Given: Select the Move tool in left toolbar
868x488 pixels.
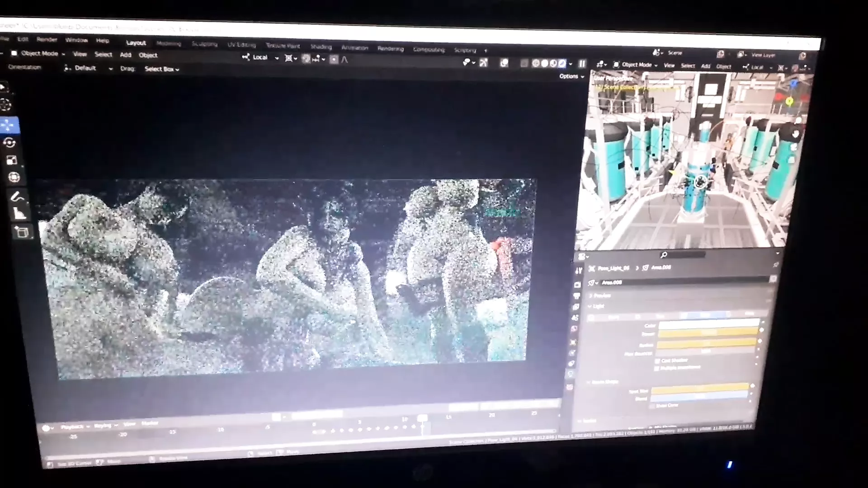Looking at the screenshot, I should point(8,125).
